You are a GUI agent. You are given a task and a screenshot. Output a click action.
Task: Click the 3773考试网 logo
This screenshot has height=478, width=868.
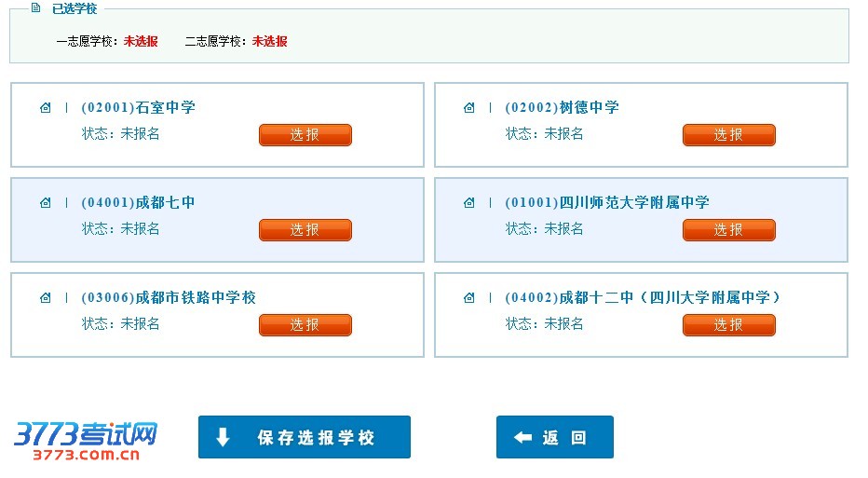point(86,440)
